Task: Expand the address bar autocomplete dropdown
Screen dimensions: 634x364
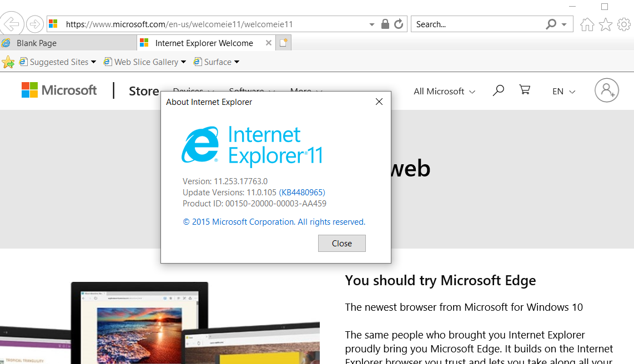Action: click(372, 24)
